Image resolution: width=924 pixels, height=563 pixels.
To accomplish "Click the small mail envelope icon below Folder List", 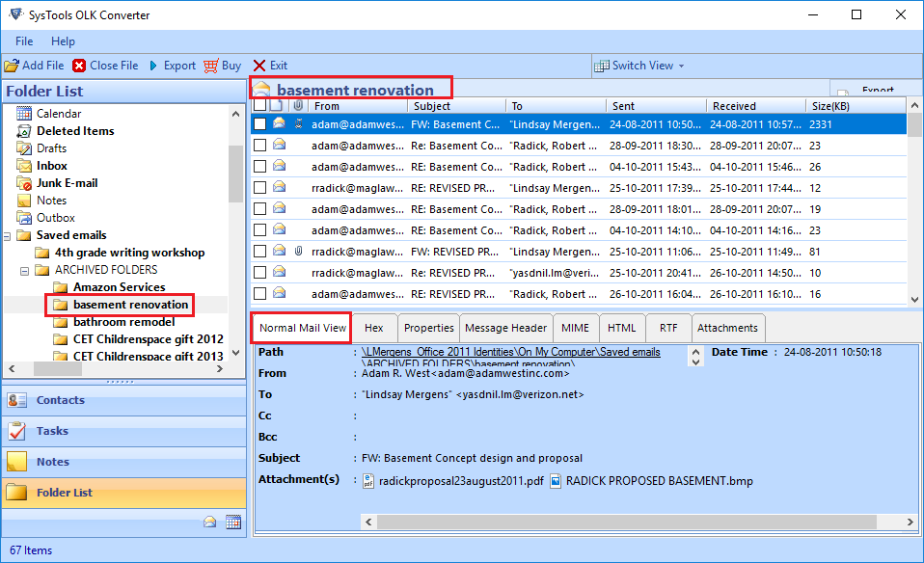I will (x=210, y=522).
